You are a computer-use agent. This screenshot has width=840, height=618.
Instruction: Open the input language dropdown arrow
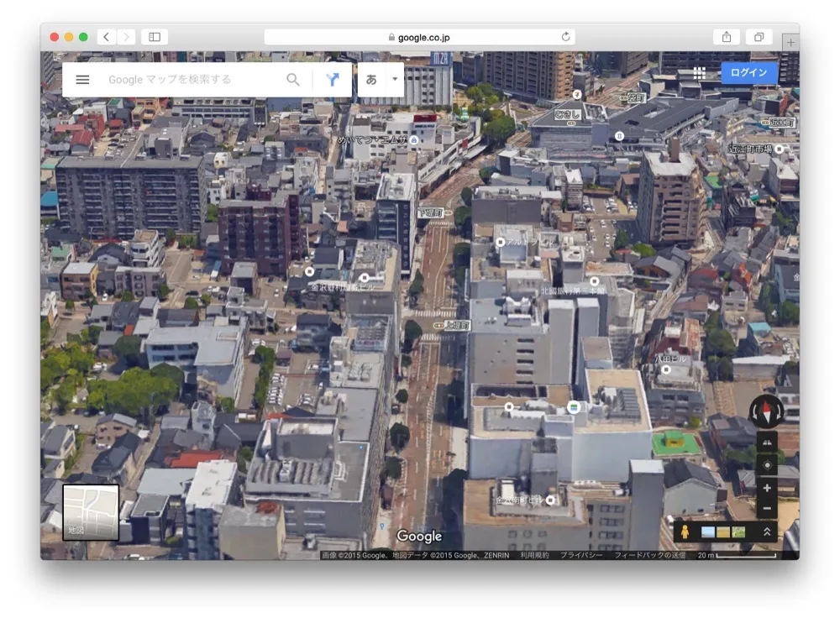click(393, 79)
